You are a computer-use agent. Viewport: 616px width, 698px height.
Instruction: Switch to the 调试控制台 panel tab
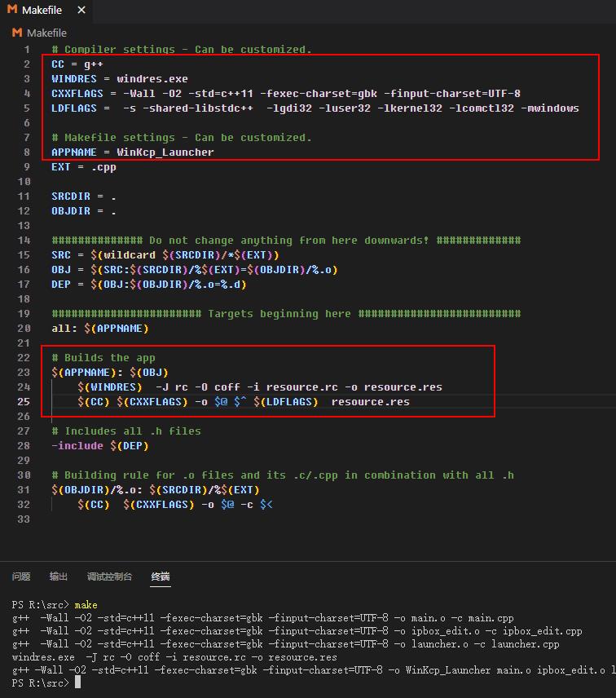tap(109, 577)
